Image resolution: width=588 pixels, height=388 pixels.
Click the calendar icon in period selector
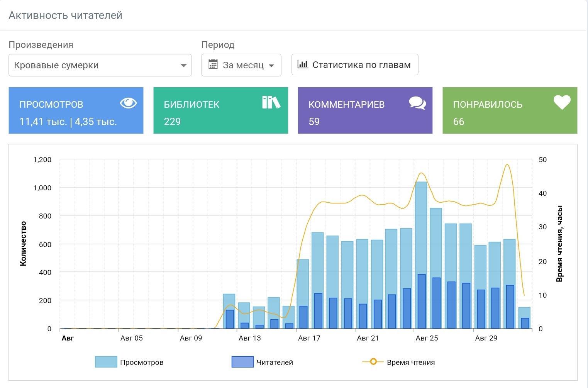(213, 64)
